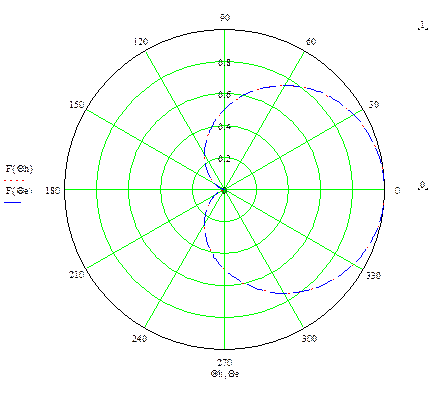Click the F(Θe) legend expression
This screenshot has width=436, height=393.
click(x=19, y=191)
